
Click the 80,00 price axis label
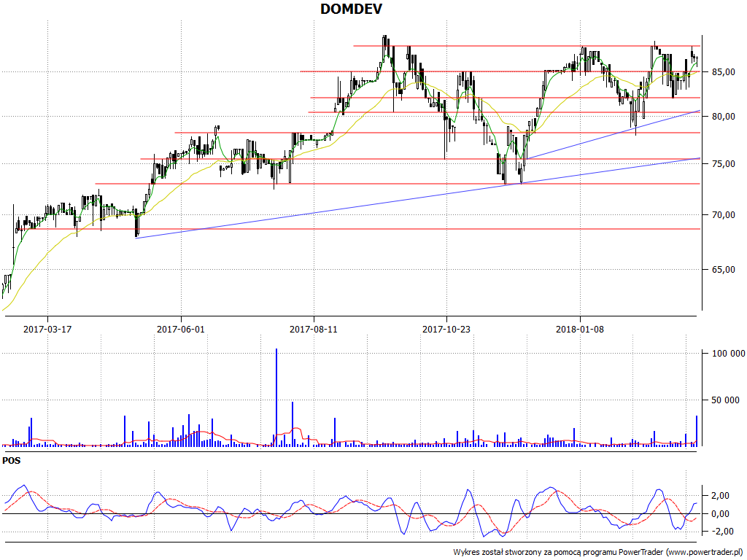pyautogui.click(x=723, y=116)
